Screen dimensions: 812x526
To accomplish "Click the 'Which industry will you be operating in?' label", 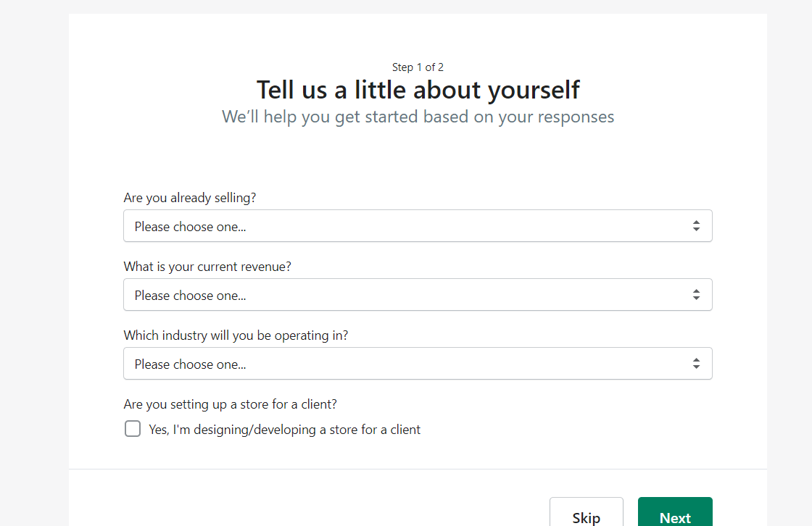I will click(236, 335).
